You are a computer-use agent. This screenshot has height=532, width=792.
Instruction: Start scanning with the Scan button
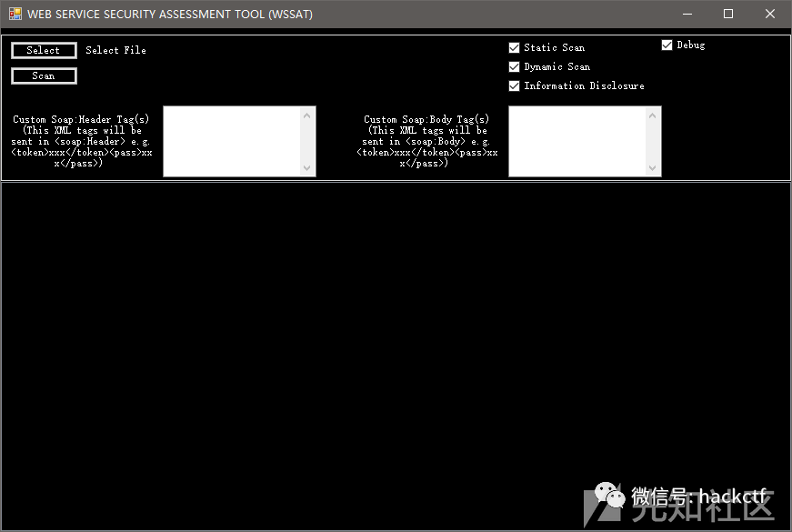[44, 75]
